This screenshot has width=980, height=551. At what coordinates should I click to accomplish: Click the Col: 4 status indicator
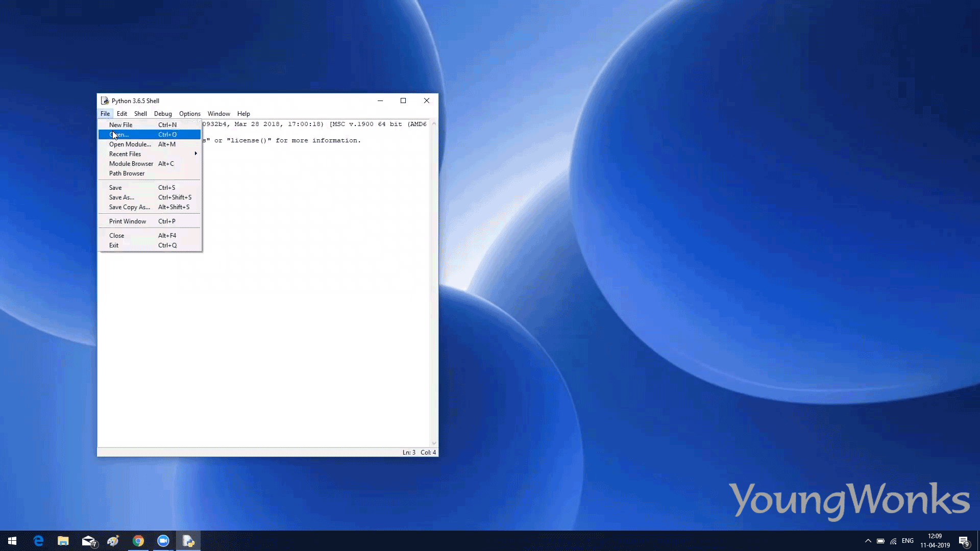[428, 453]
